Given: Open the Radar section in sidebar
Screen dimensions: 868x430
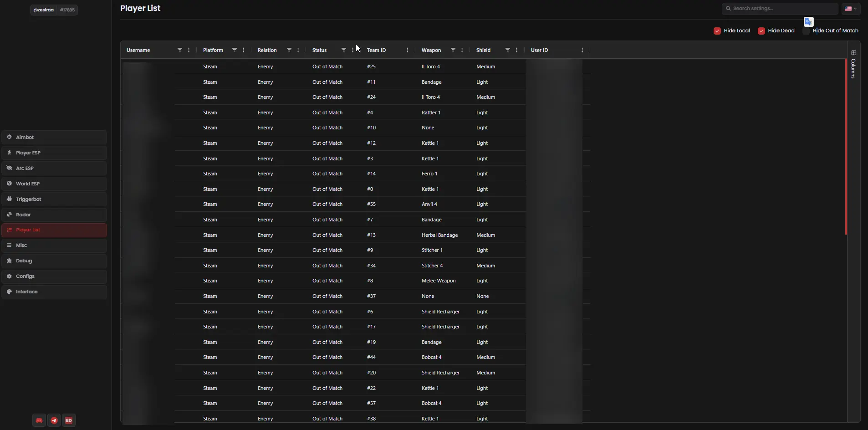Looking at the screenshot, I should (x=54, y=215).
